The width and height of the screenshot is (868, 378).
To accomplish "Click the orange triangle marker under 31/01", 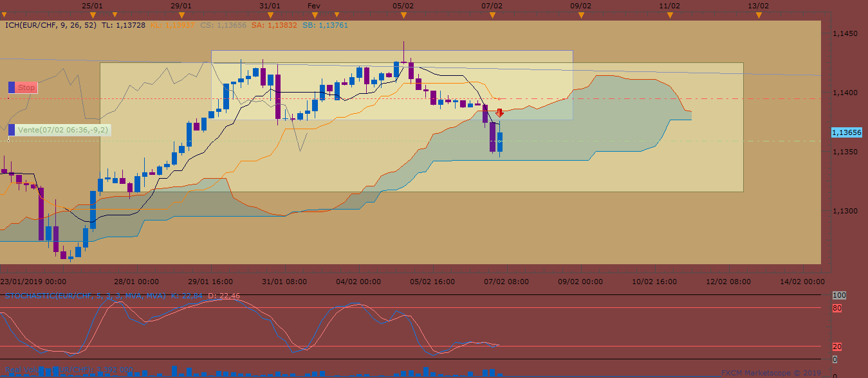I will pyautogui.click(x=270, y=15).
